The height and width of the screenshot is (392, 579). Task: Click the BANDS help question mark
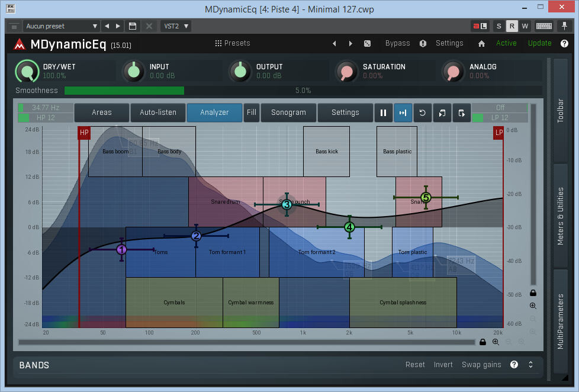[x=514, y=365]
